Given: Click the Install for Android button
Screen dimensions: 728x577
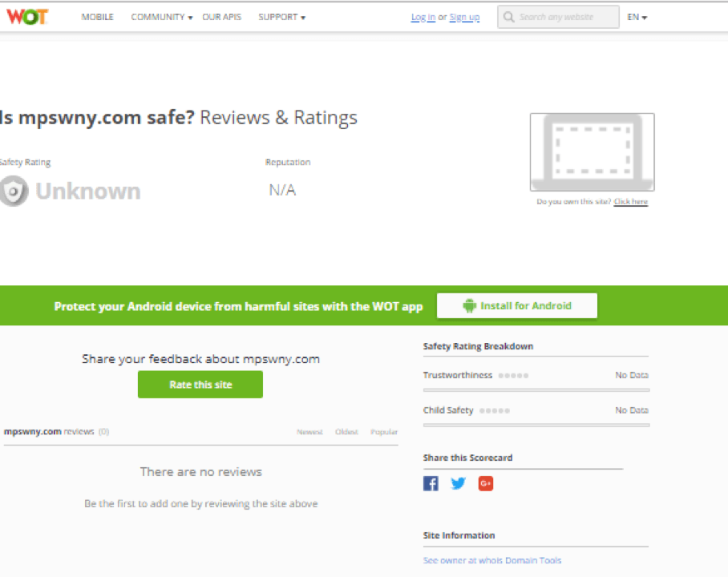Looking at the screenshot, I should [517, 305].
